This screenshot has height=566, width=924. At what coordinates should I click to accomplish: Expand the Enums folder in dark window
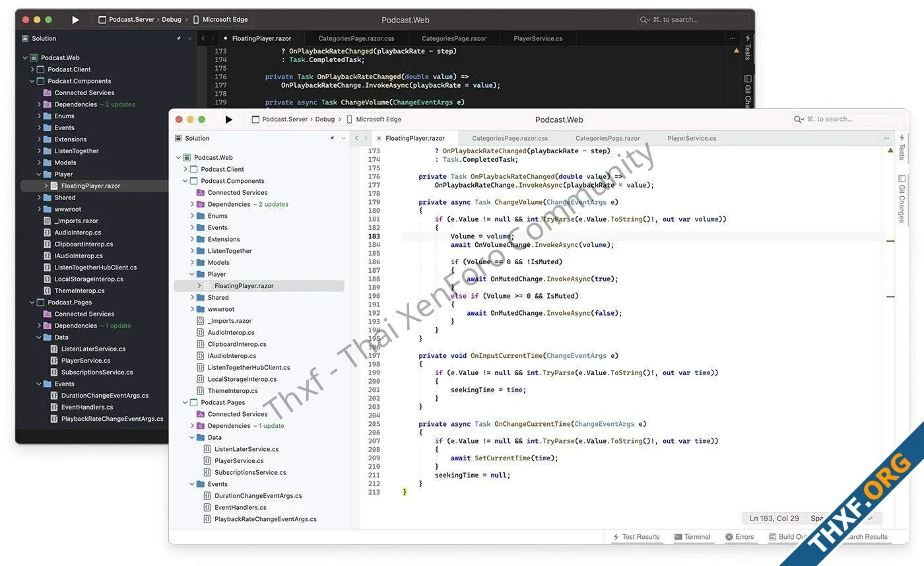pyautogui.click(x=39, y=116)
